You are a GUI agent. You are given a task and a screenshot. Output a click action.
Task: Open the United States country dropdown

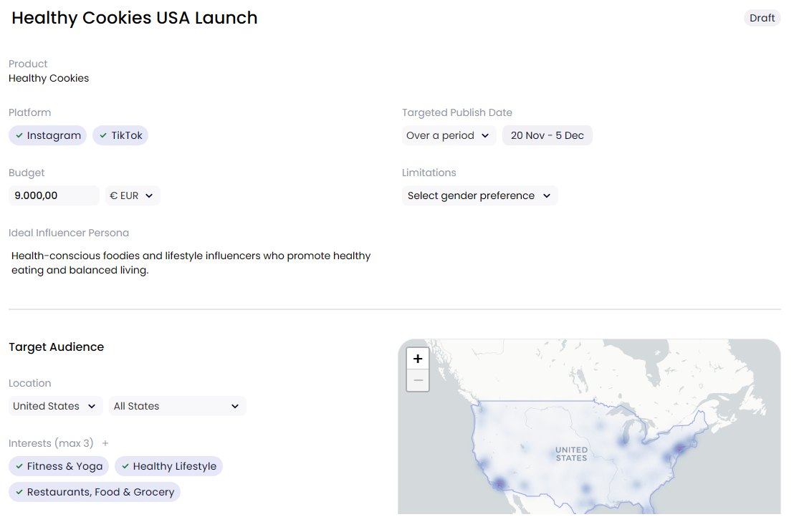tap(55, 406)
